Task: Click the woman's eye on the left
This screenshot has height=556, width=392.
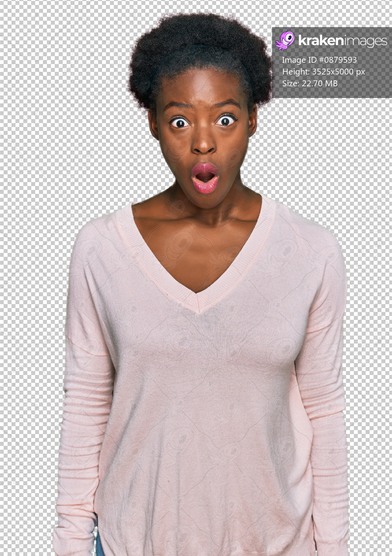Action: tap(180, 123)
